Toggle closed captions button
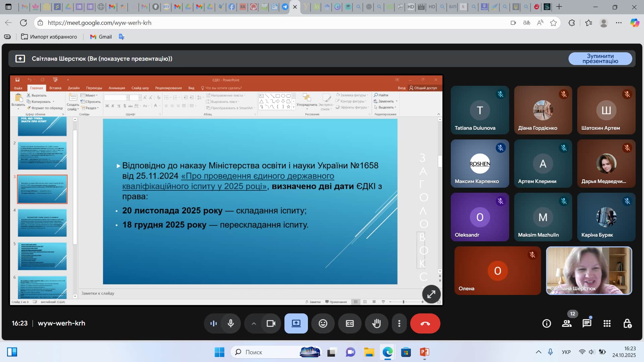644x362 pixels. [350, 323]
